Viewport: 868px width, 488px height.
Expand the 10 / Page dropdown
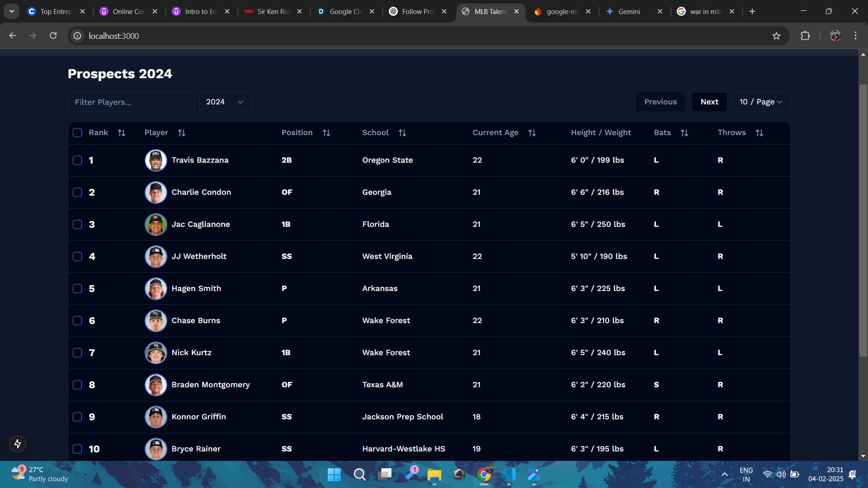[761, 102]
